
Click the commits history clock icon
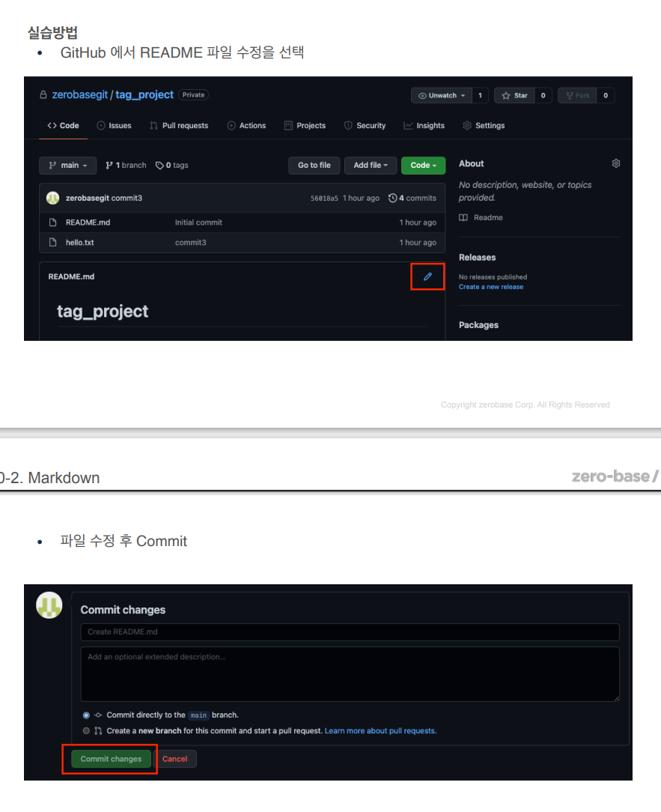coord(392,198)
